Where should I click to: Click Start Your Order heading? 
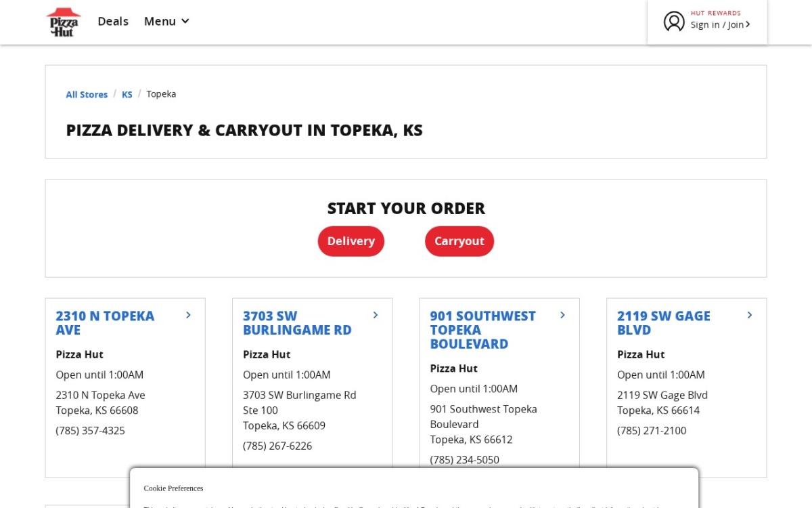pyautogui.click(x=406, y=208)
